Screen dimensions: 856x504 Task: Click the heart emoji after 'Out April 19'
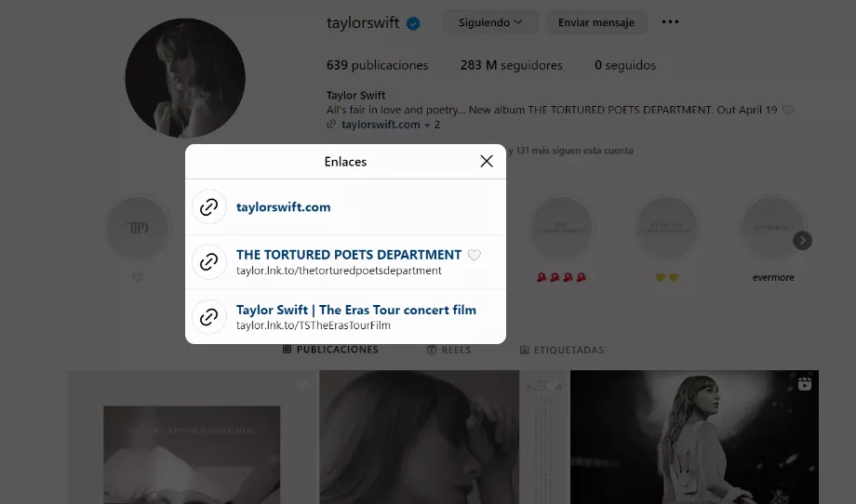788,110
